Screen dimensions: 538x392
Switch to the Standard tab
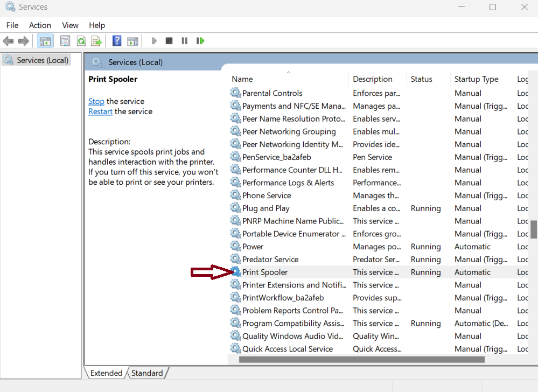click(147, 373)
